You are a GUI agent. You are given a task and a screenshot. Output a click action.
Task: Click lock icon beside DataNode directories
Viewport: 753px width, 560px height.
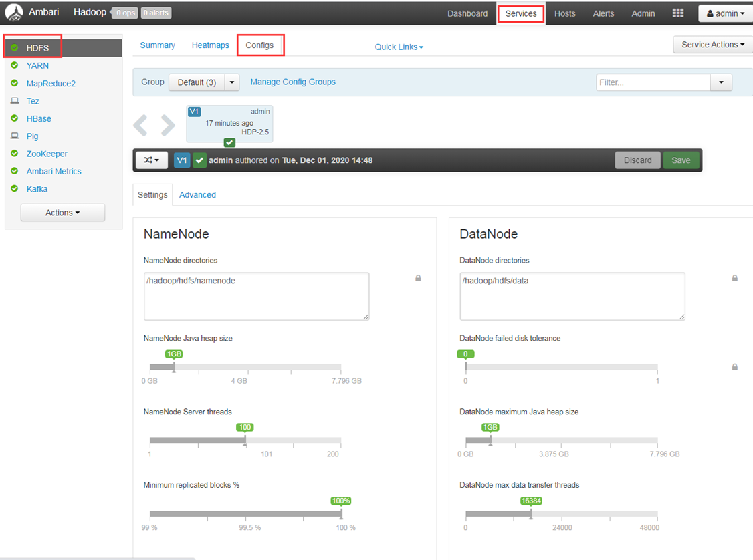tap(734, 278)
